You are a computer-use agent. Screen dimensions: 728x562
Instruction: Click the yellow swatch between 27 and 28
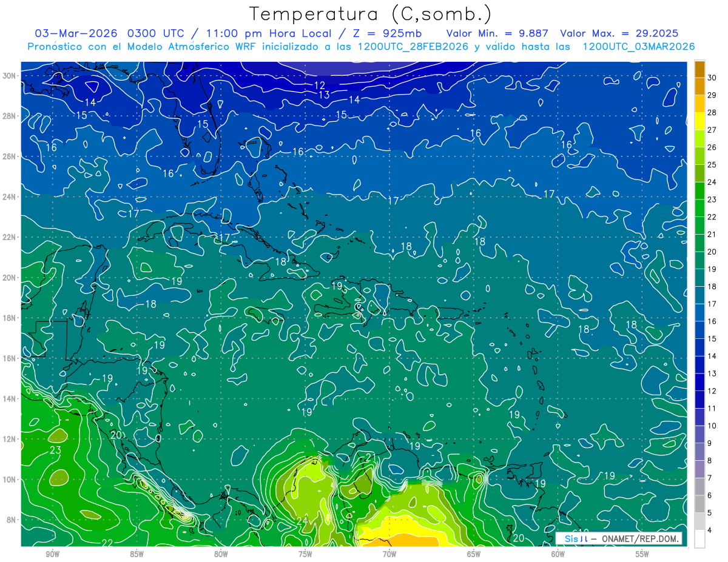699,121
